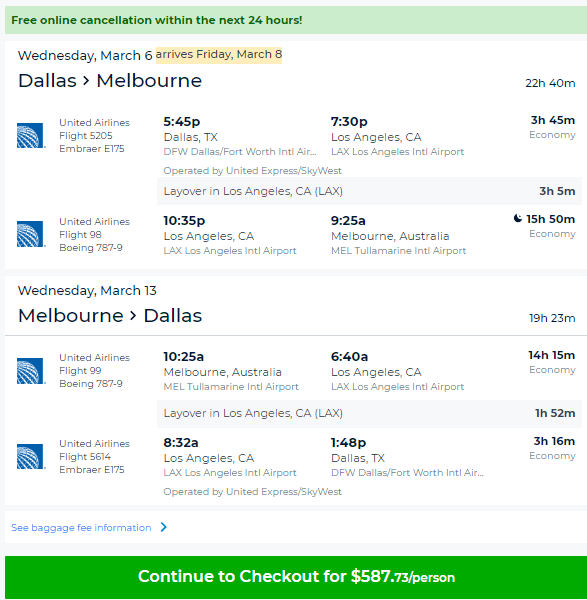This screenshot has width=587, height=600.
Task: Open See baggage fee information link
Action: (81, 528)
